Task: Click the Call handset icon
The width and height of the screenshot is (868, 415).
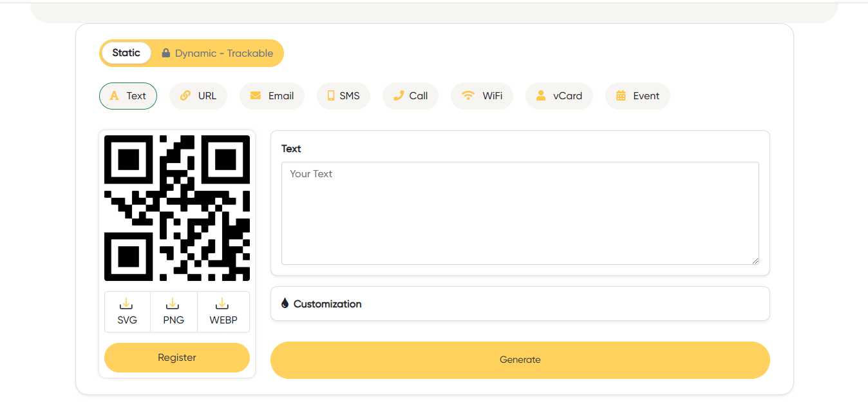Action: click(x=399, y=96)
